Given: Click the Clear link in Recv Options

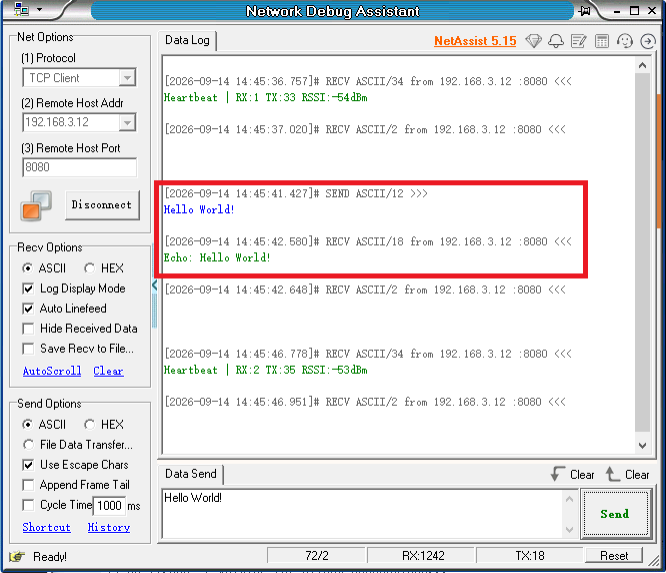Looking at the screenshot, I should tap(108, 371).
